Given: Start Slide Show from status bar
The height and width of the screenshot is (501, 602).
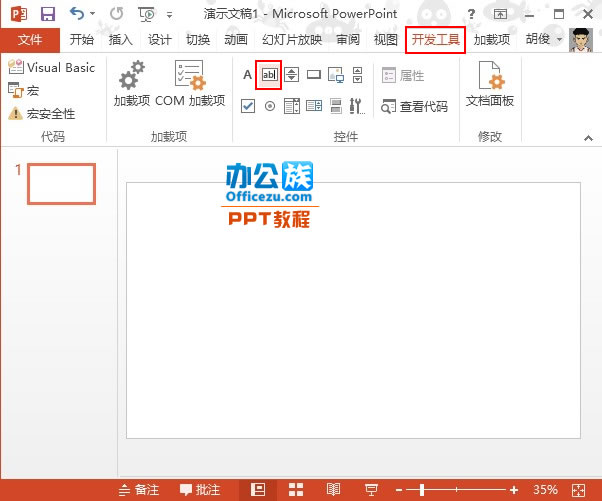Looking at the screenshot, I should [x=371, y=490].
